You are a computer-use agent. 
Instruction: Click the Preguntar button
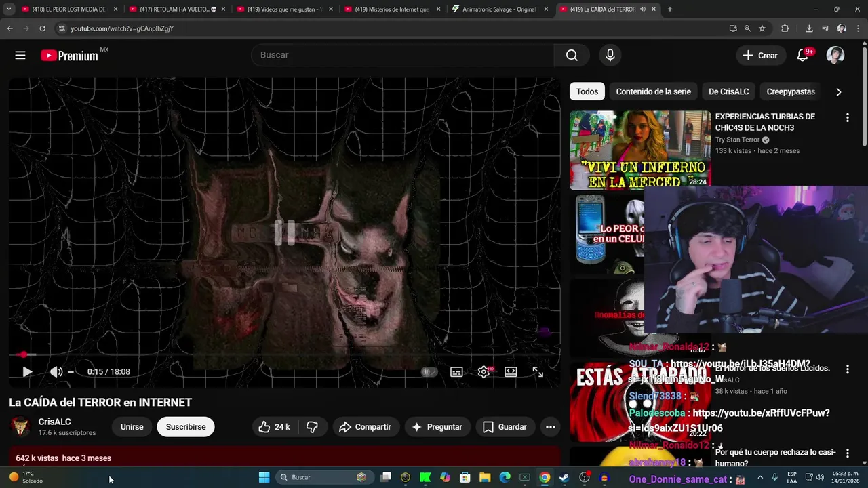[437, 427]
